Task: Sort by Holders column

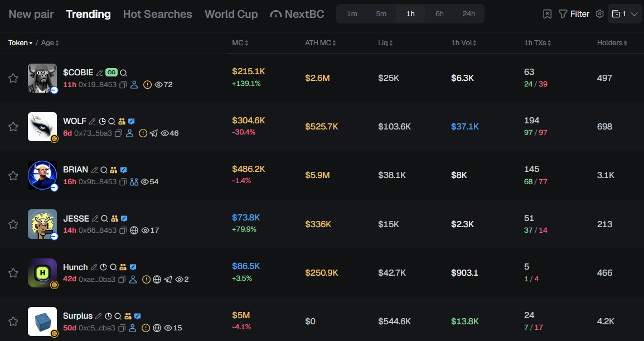Action: coord(612,43)
